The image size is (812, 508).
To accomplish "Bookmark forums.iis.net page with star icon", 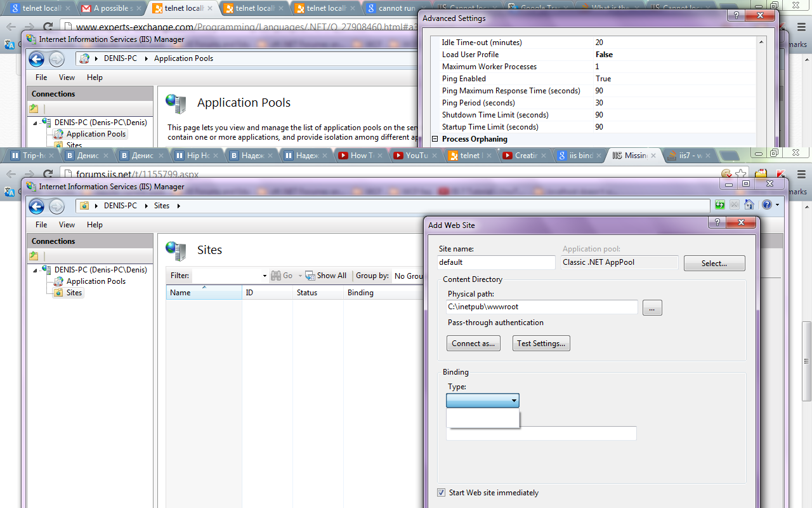I will click(740, 173).
